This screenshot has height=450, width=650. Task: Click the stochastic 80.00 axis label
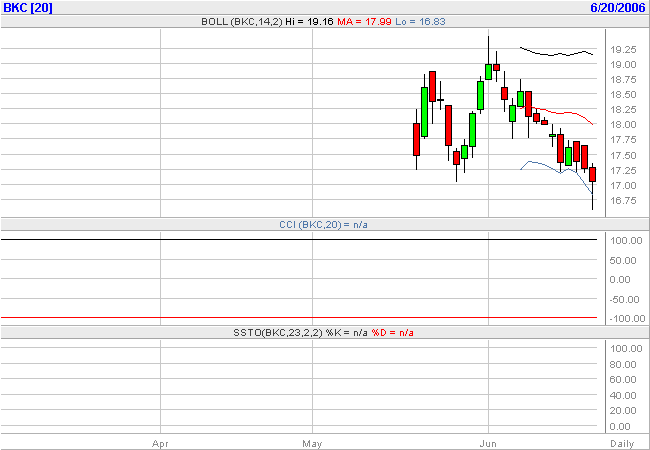[623, 365]
